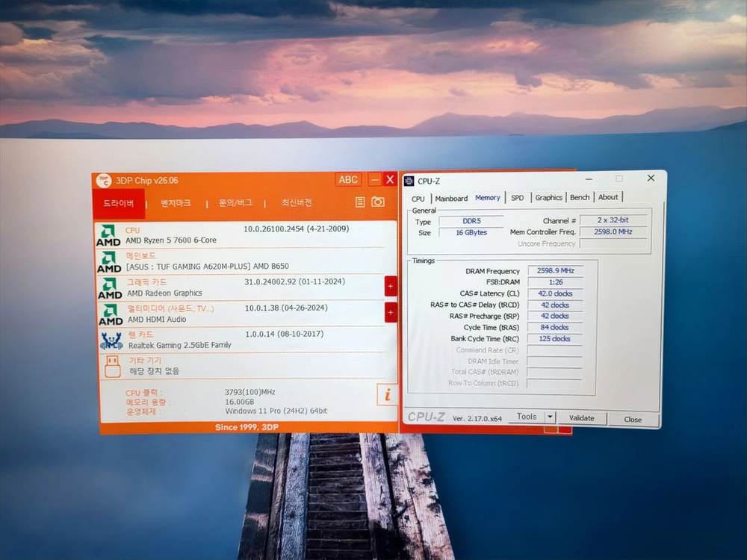This screenshot has height=560, width=747.
Task: Open the Tools dropdown arrow in CPU-Z
Action: 550,417
